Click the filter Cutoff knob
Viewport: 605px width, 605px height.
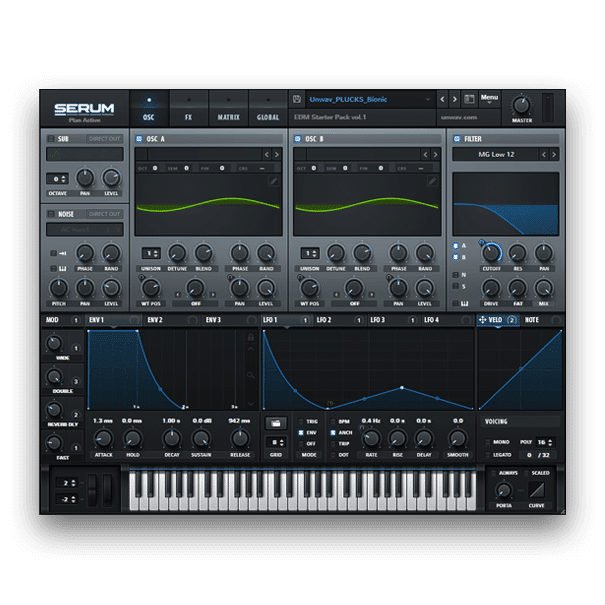[x=491, y=253]
